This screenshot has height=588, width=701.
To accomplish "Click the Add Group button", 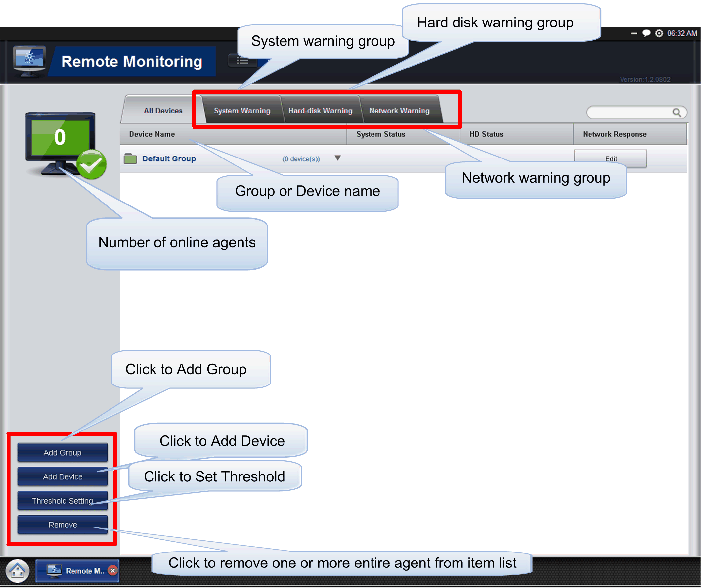I will [63, 452].
